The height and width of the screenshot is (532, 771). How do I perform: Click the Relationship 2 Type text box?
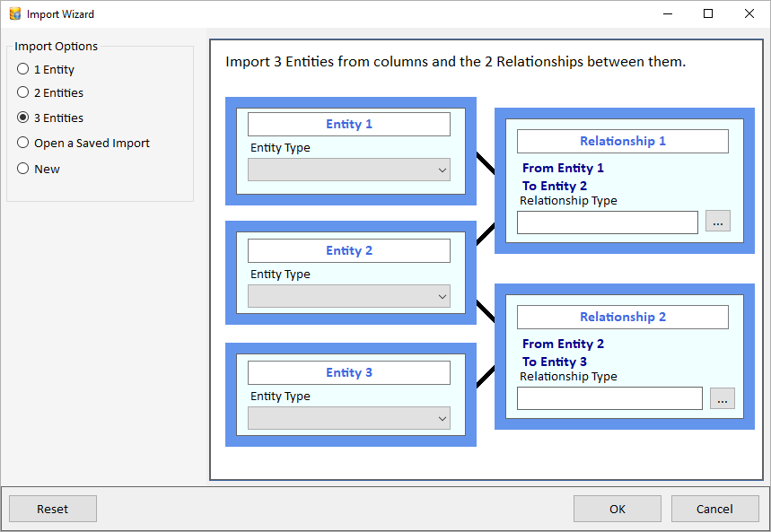pyautogui.click(x=609, y=398)
